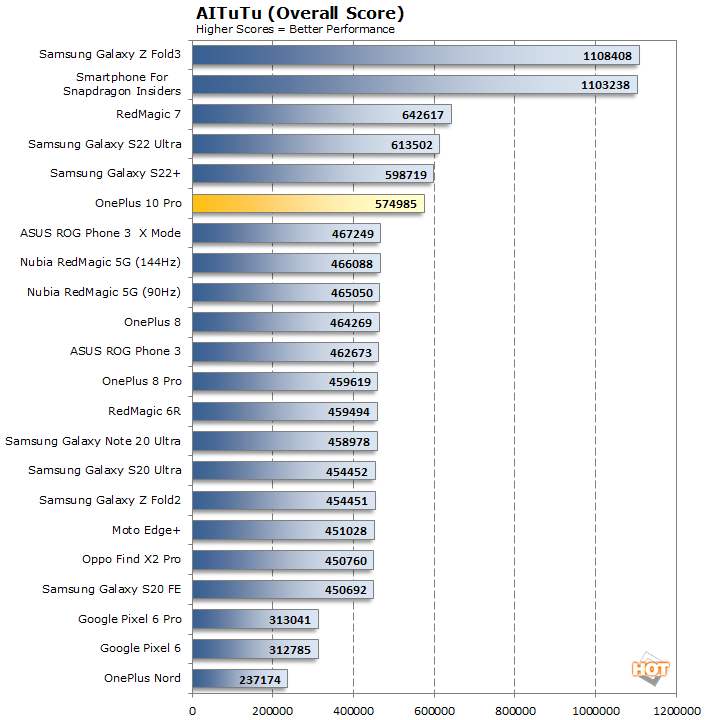The width and height of the screenshot is (708, 720).
Task: Select the Smartphone For Snapdragon Insiders label
Action: [x=122, y=84]
